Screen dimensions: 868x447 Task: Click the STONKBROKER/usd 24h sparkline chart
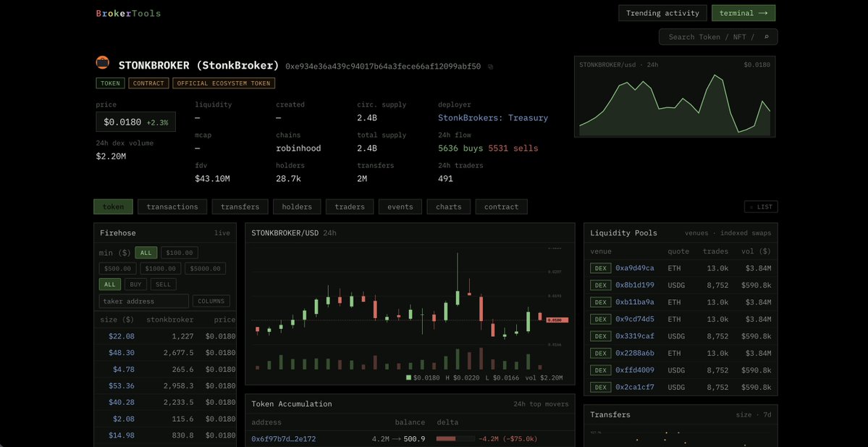click(675, 96)
